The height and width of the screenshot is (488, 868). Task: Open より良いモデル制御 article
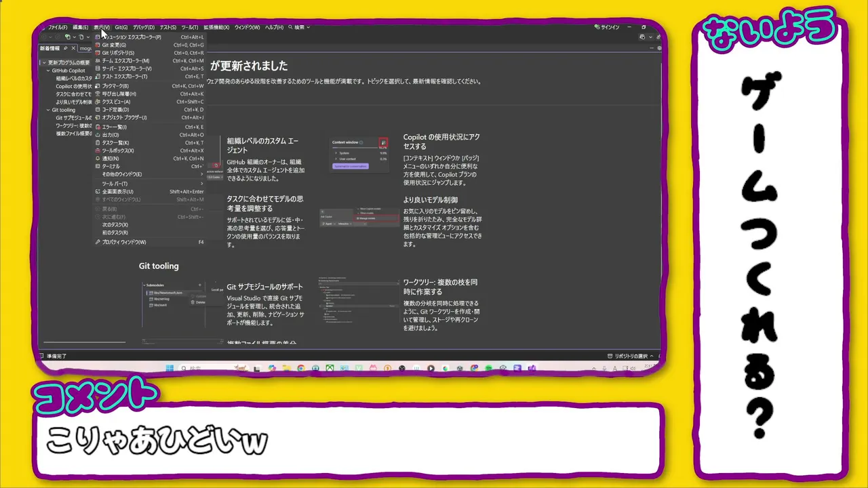[431, 200]
